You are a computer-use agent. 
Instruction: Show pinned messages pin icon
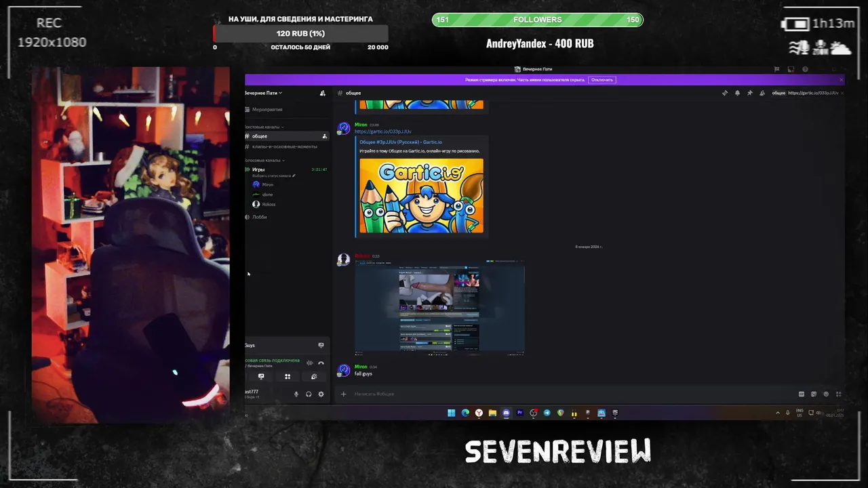[x=749, y=93]
